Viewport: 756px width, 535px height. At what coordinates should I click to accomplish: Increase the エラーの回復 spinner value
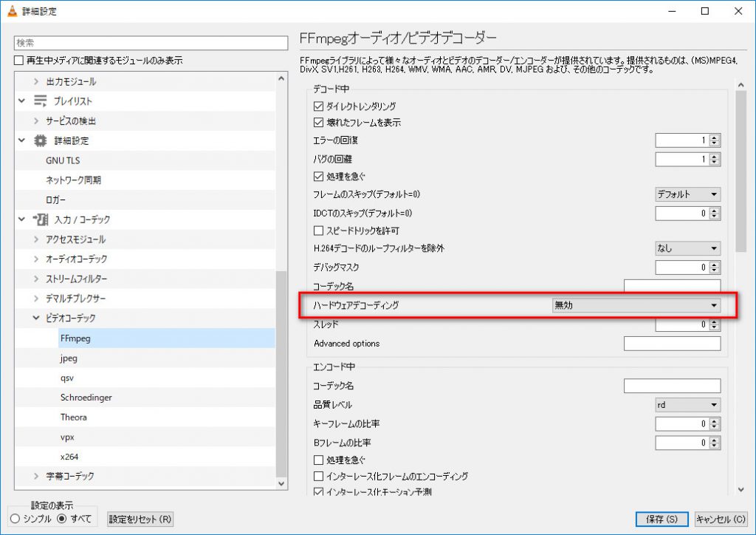[x=715, y=137]
